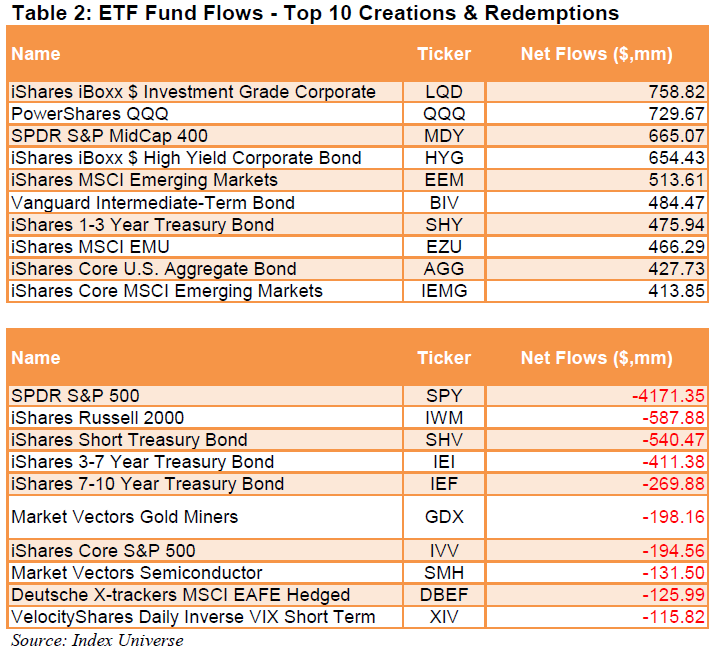Select the Vanguard Intermediate-Term Bond name
The image size is (718, 654).
click(152, 203)
